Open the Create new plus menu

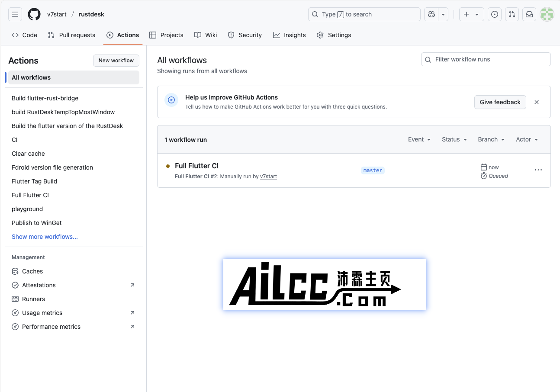tap(471, 14)
